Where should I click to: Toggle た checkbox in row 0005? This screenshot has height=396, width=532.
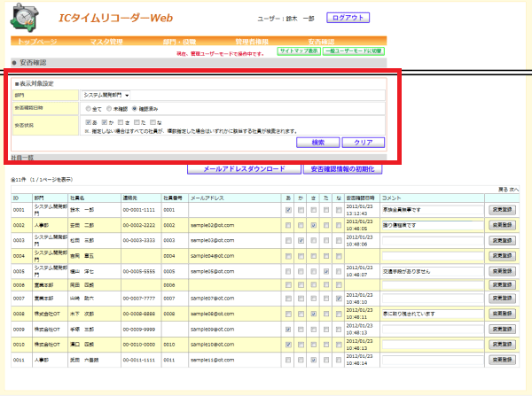pos(326,272)
